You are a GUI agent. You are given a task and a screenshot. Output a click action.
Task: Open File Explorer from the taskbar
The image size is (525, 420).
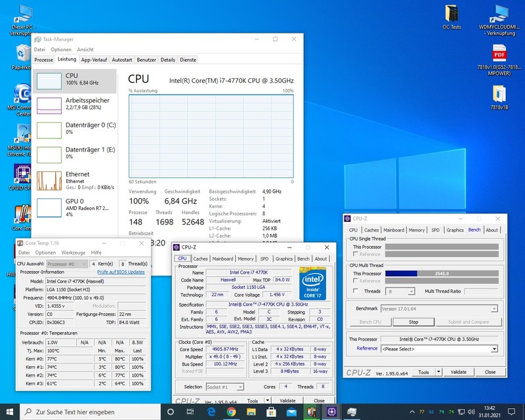[251, 411]
